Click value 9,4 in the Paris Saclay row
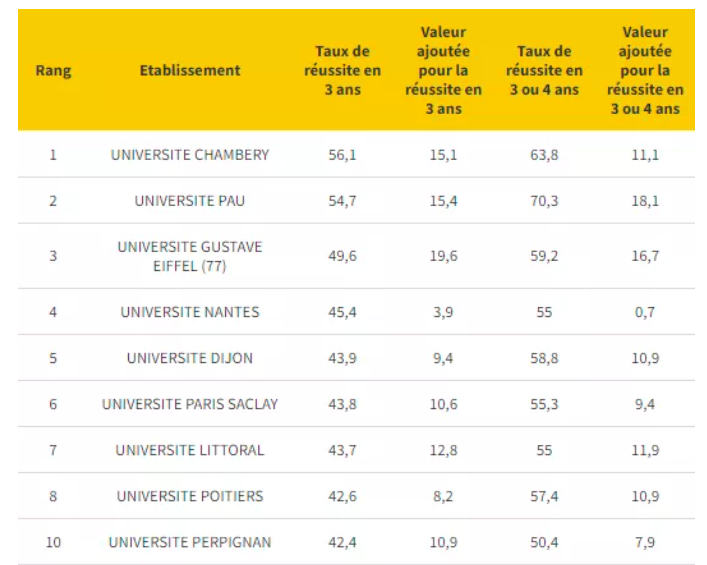This screenshot has height=565, width=707. (645, 404)
